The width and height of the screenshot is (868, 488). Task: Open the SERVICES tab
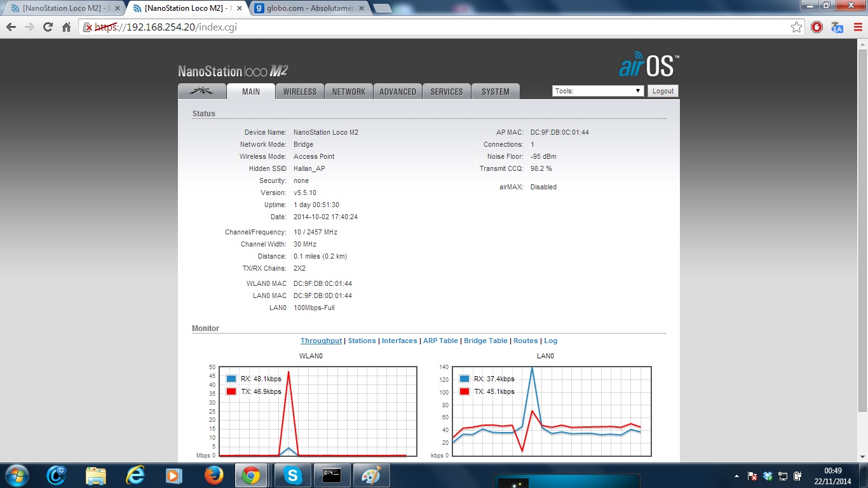pos(447,91)
